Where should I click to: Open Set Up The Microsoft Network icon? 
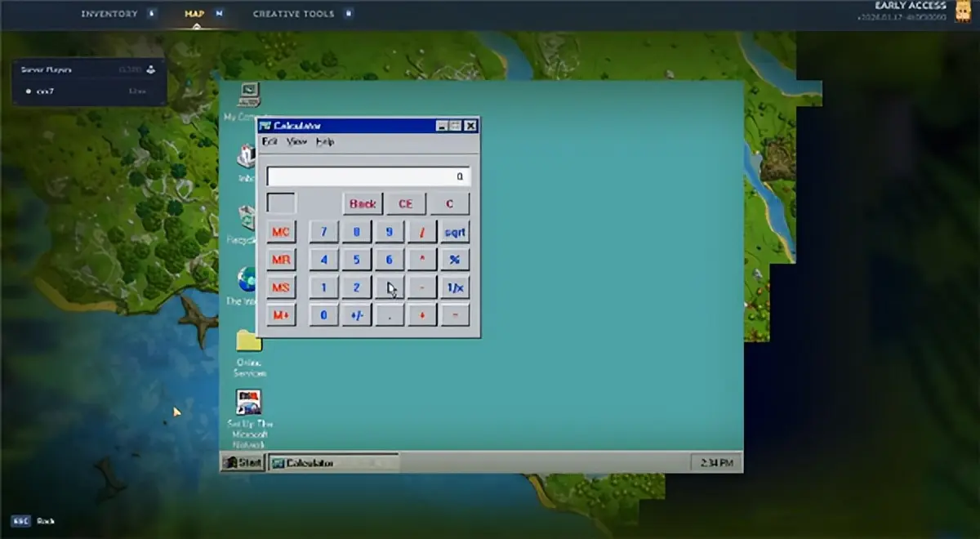pyautogui.click(x=249, y=403)
